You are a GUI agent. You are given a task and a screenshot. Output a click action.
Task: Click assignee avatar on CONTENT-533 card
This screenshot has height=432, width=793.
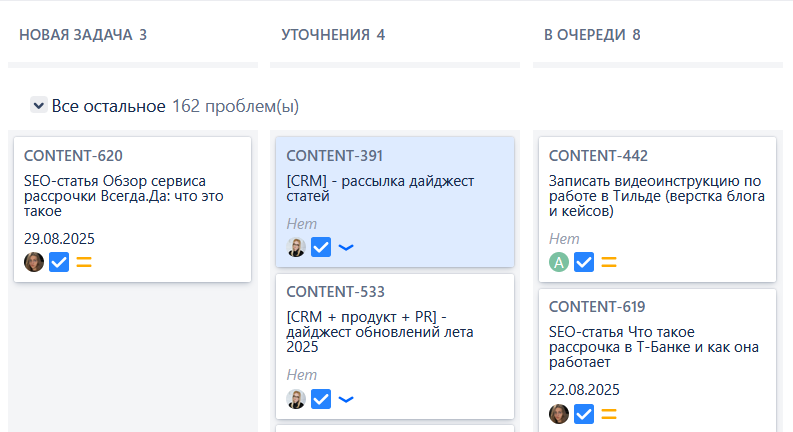pyautogui.click(x=296, y=399)
